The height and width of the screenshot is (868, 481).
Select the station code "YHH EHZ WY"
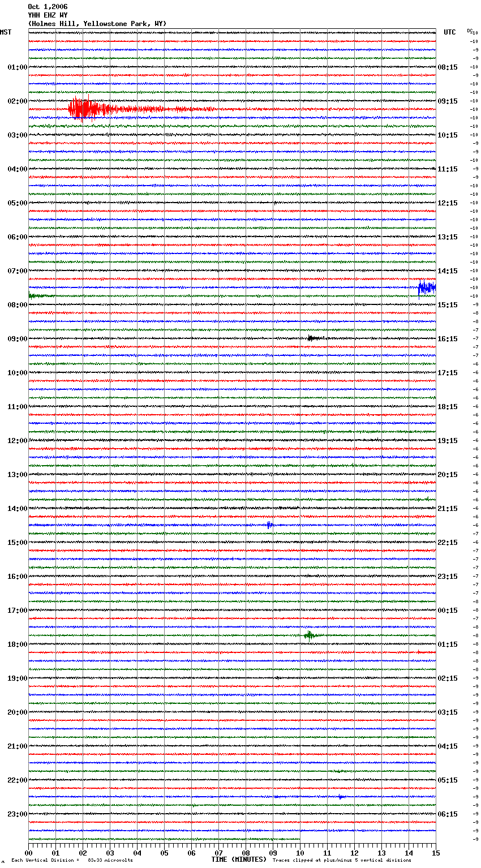[x=48, y=15]
